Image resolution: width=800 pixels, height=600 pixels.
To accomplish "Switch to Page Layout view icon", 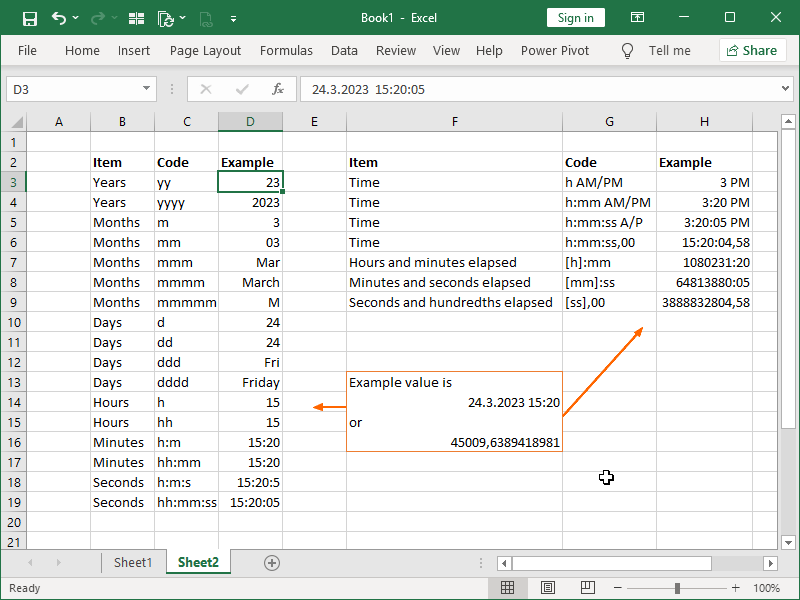I will coord(548,588).
